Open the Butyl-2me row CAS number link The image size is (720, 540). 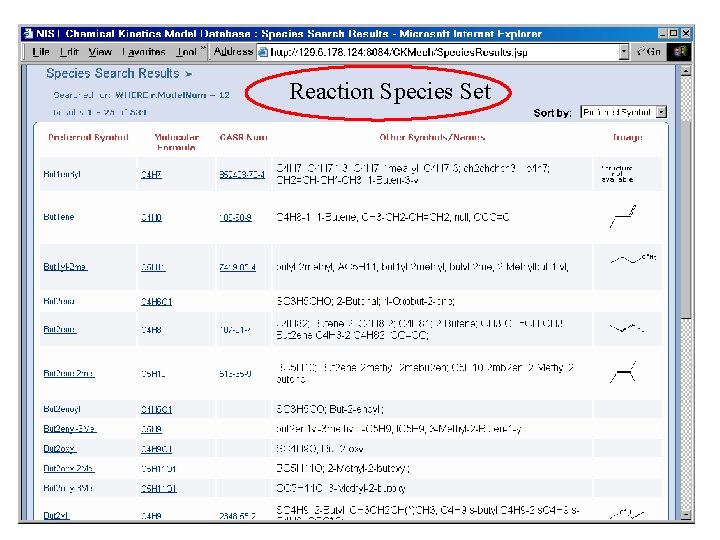pos(237,267)
